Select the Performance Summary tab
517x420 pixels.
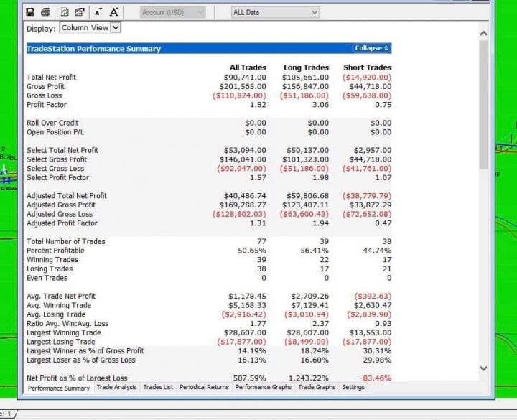point(59,388)
